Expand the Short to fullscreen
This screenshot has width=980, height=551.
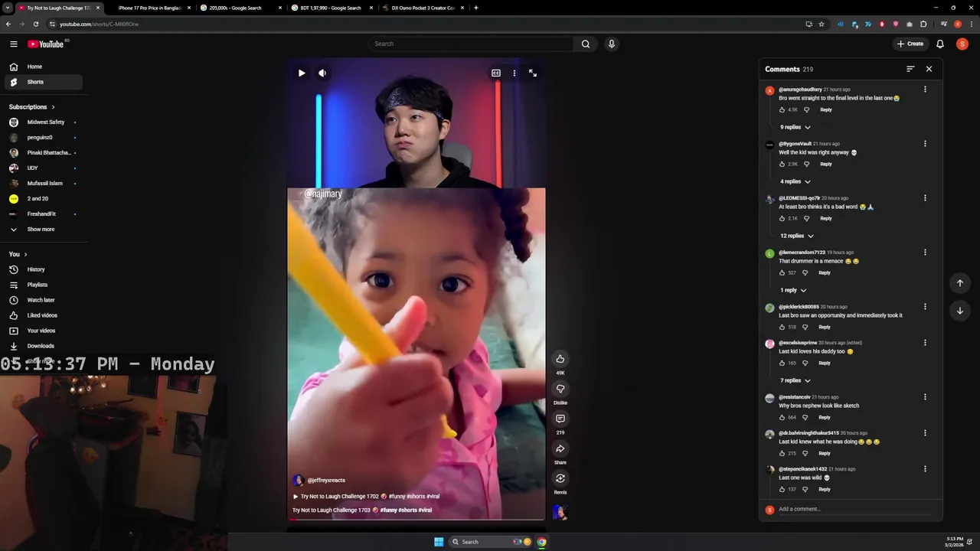pos(533,73)
